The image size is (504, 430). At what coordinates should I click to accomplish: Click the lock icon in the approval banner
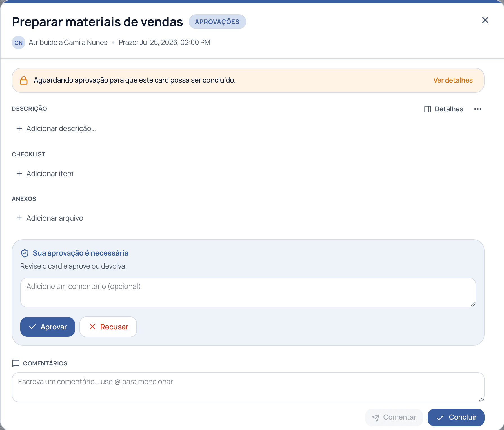[24, 80]
